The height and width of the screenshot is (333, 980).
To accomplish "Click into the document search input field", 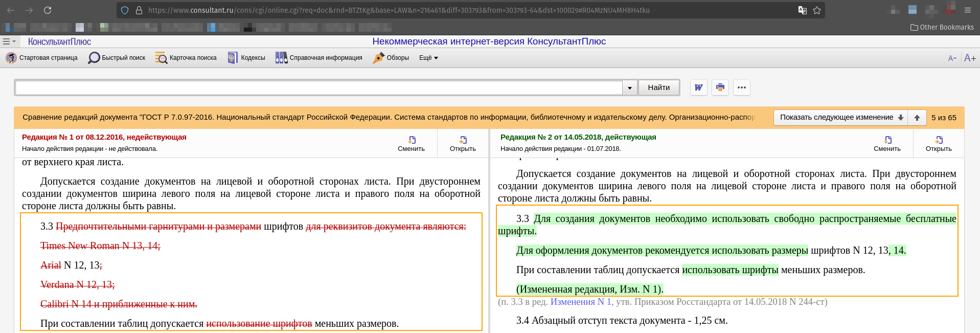I will [x=318, y=88].
